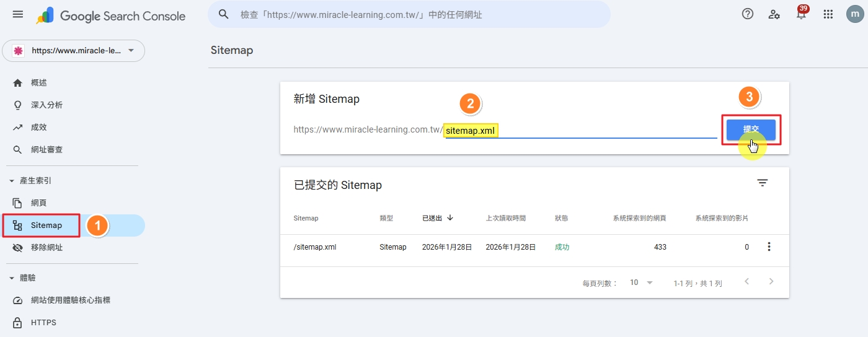
Task: Focus the top URL inspection search box
Action: [x=409, y=14]
